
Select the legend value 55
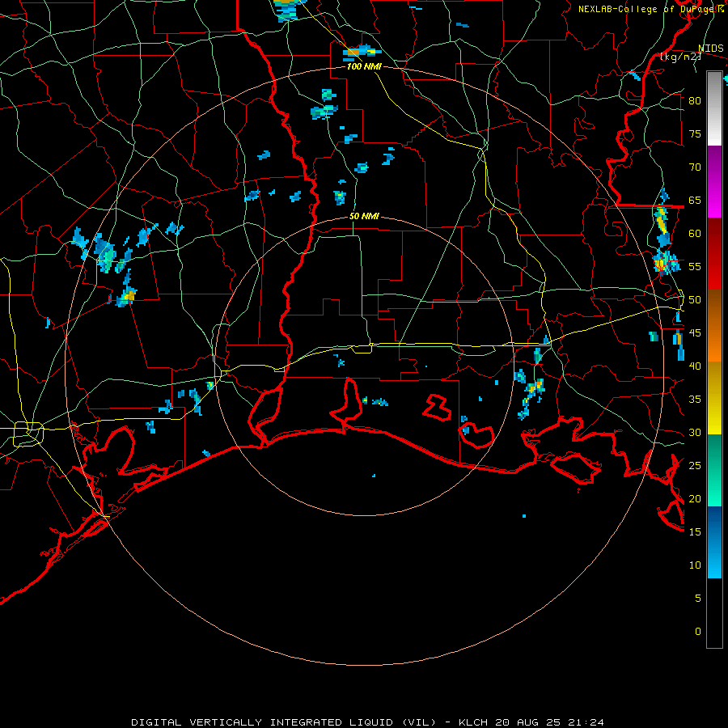point(695,266)
